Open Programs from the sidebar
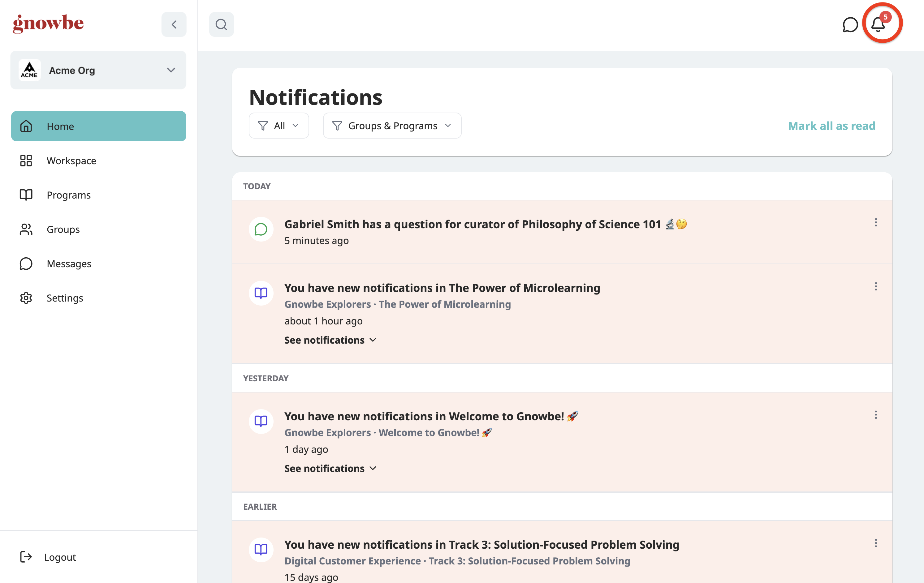924x583 pixels. coord(99,195)
